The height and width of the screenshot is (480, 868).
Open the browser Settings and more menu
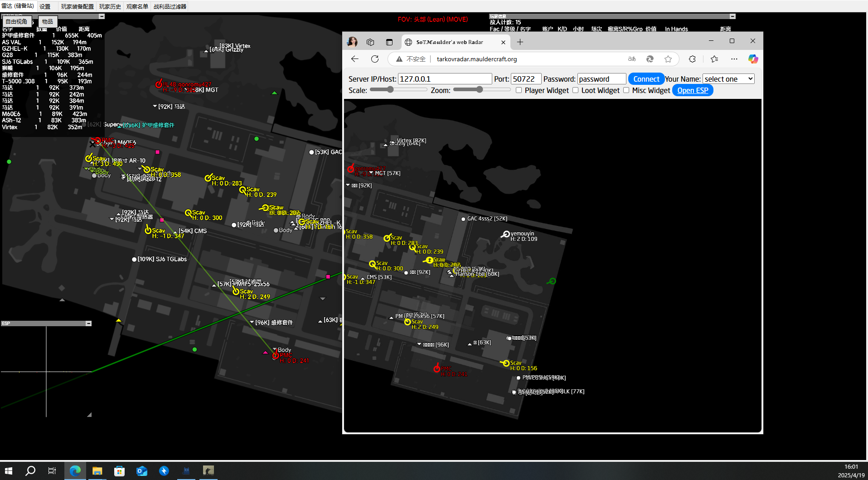tap(734, 59)
